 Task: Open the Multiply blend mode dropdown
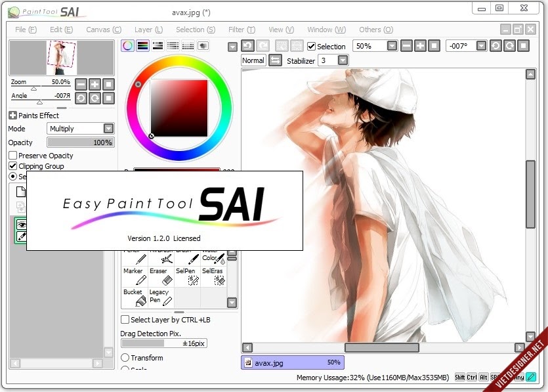[109, 128]
